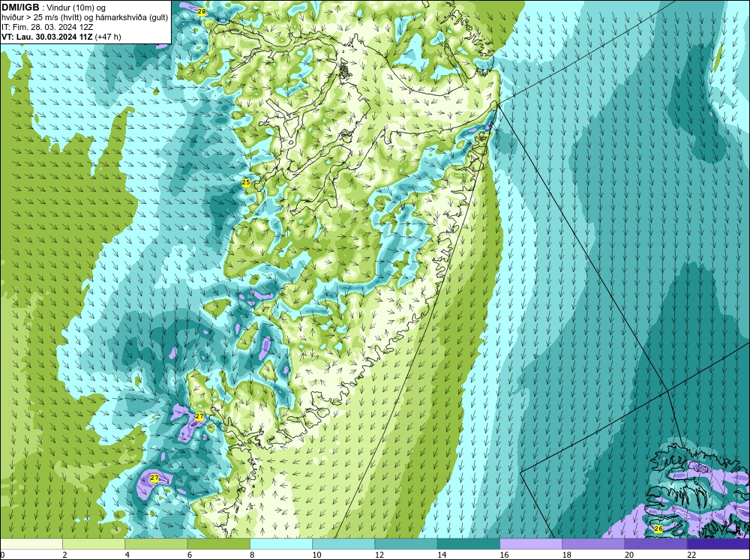Click the 'IT: Fim. 28. 03. 2024 12Z' line
The image size is (750, 560).
[47, 27]
